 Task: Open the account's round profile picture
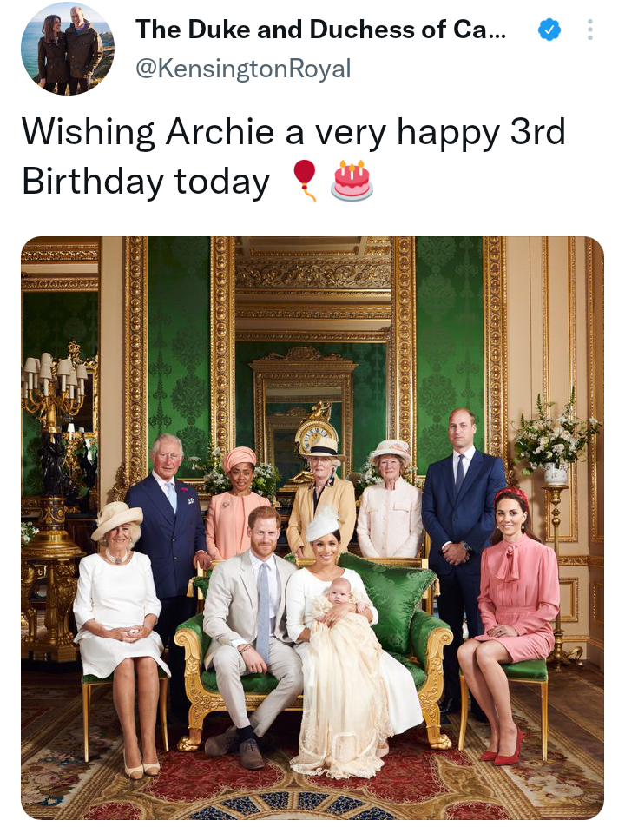click(67, 49)
